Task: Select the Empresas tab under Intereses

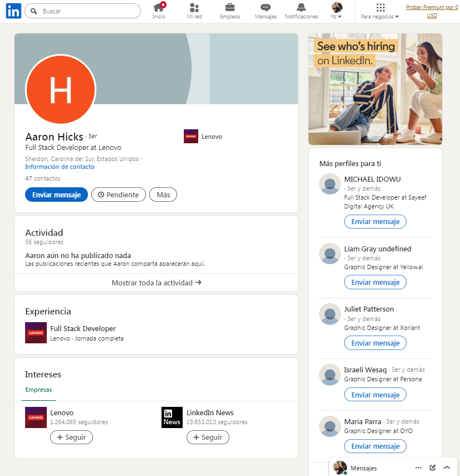Action: pyautogui.click(x=38, y=390)
